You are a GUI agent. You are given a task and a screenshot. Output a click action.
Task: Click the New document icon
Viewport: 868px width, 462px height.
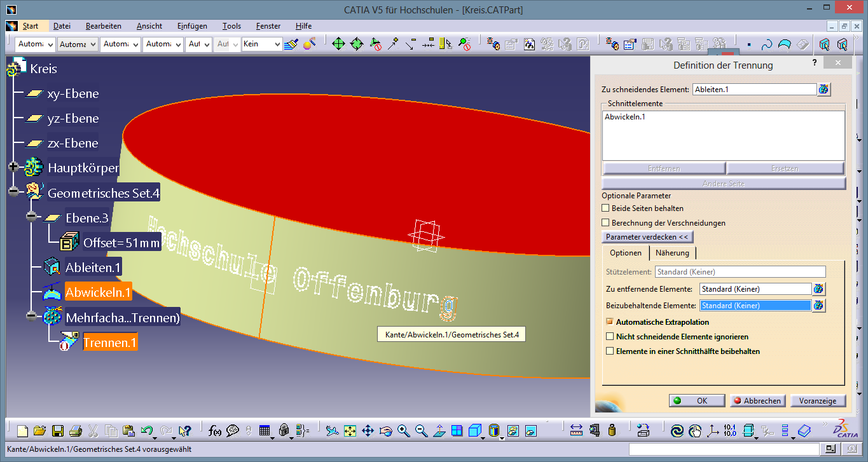[22, 431]
